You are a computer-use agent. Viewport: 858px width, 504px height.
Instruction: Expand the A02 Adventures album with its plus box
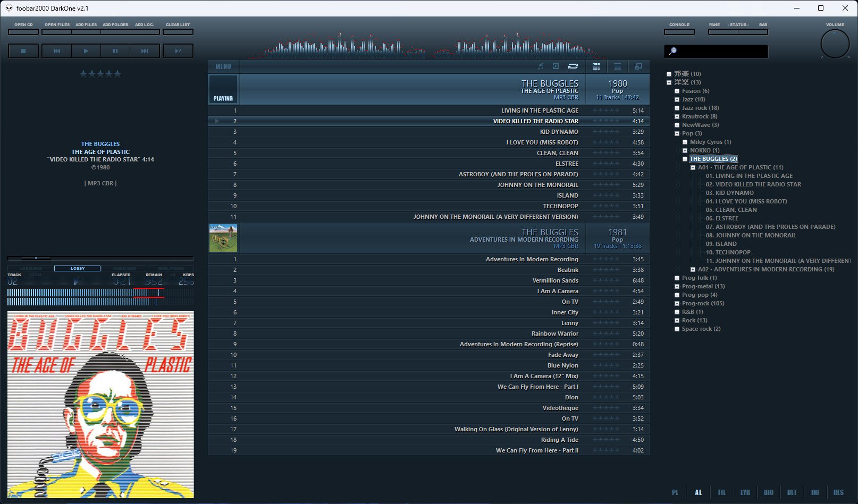coord(693,269)
